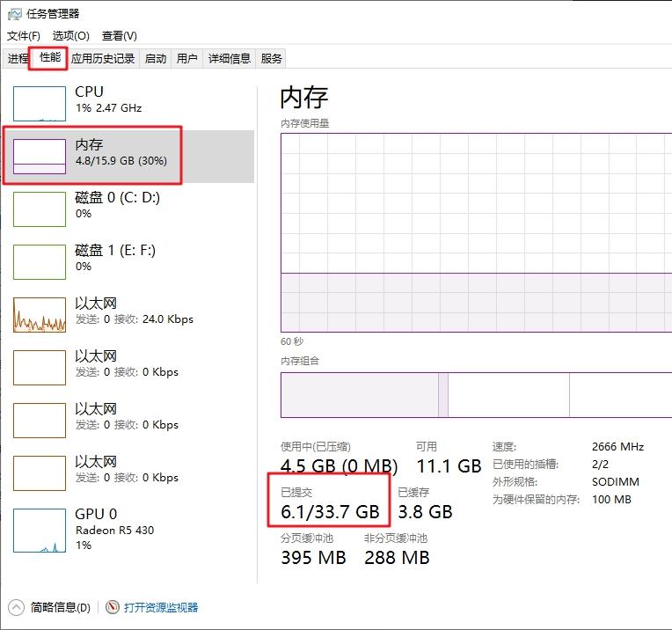672x630 pixels.
Task: Click the 为硬件保留的内存: label
Action: pyautogui.click(x=536, y=499)
